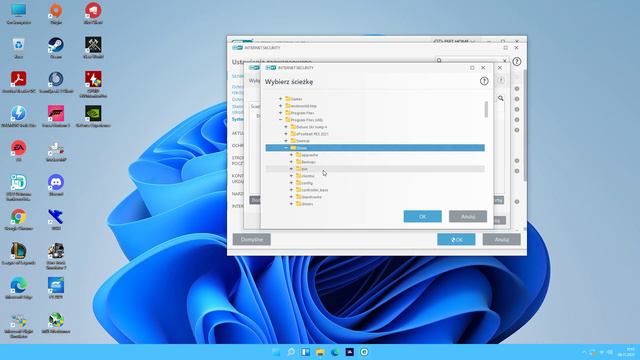The width and height of the screenshot is (640, 360).
Task: Click Domyślne in the ESET settings window
Action: pos(252,240)
